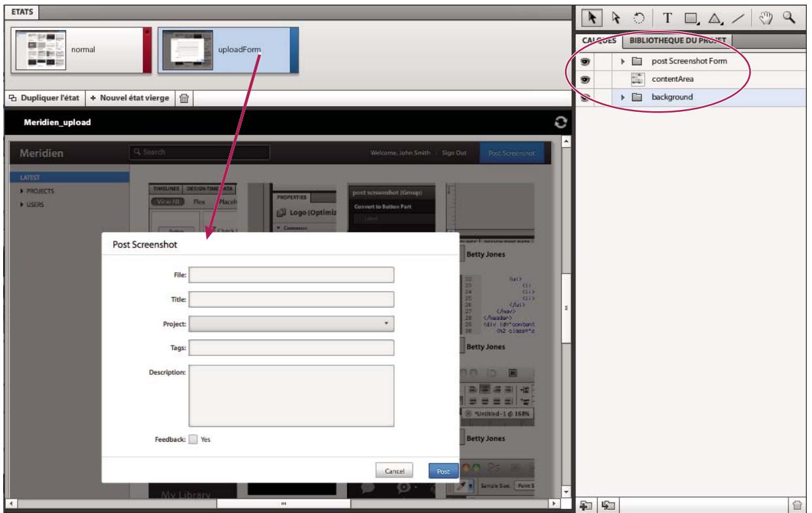Open the BIBLIOTHEQUE DU PROJET tab

(676, 41)
